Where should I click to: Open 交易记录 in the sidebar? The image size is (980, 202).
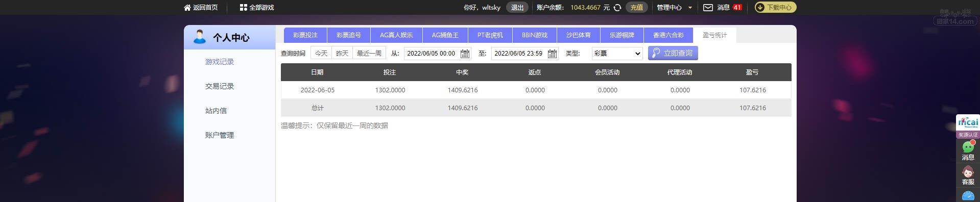[x=220, y=86]
